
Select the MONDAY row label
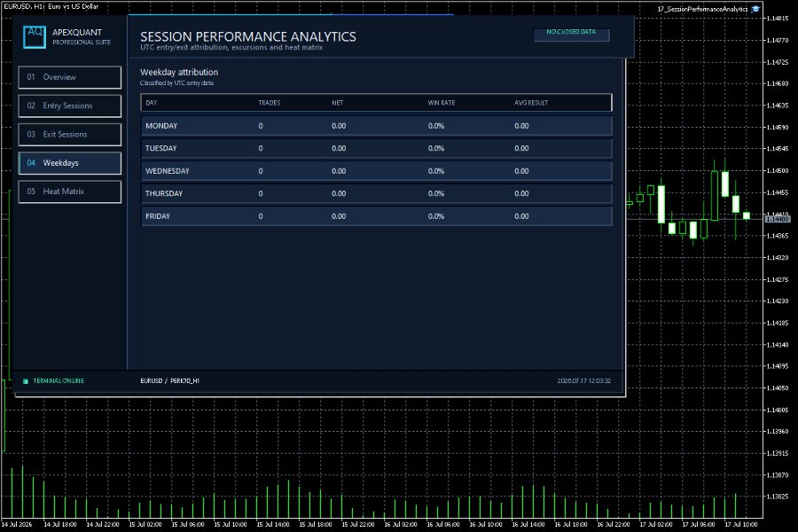[161, 126]
